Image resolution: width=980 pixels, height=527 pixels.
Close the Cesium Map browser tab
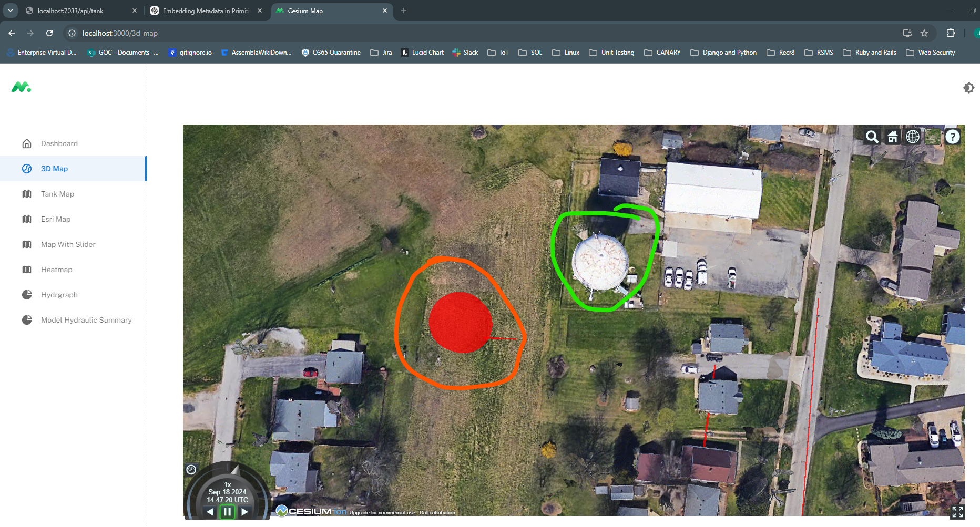coord(385,11)
